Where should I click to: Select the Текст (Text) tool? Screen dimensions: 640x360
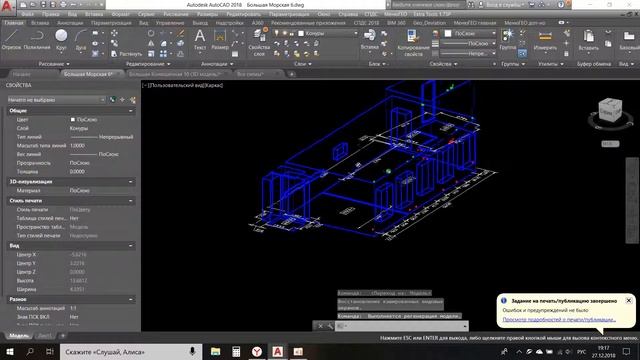200,40
